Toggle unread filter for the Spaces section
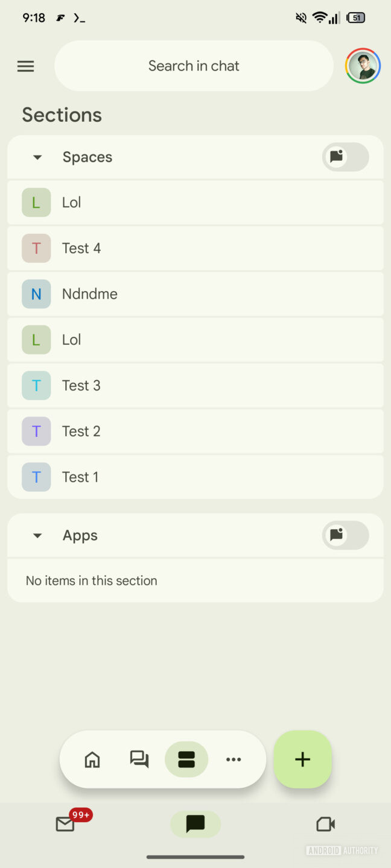The image size is (391, 868). click(x=345, y=157)
